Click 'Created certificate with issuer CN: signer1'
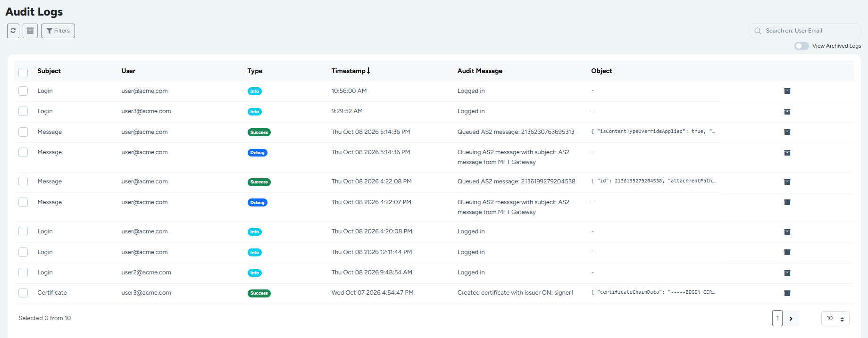The height and width of the screenshot is (338, 868). click(515, 293)
